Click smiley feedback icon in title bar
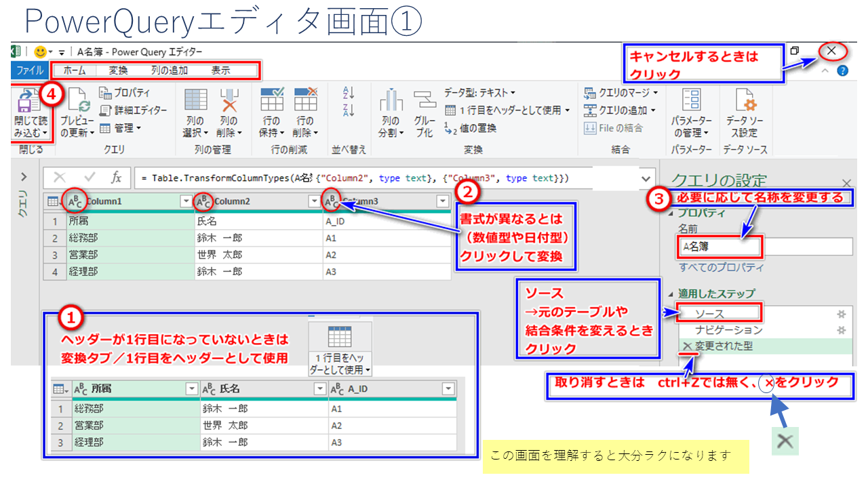Viewport: 868px width, 488px height. click(x=39, y=52)
